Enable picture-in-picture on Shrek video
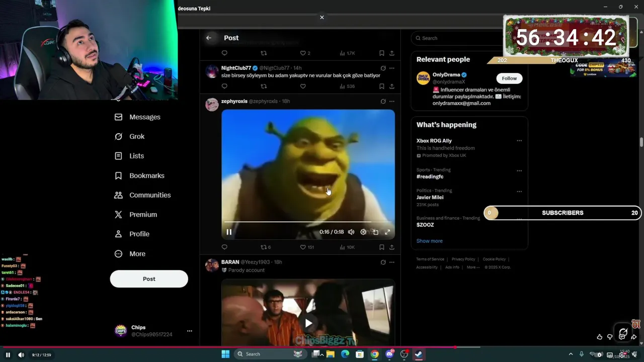This screenshot has width=644, height=362. (x=375, y=232)
